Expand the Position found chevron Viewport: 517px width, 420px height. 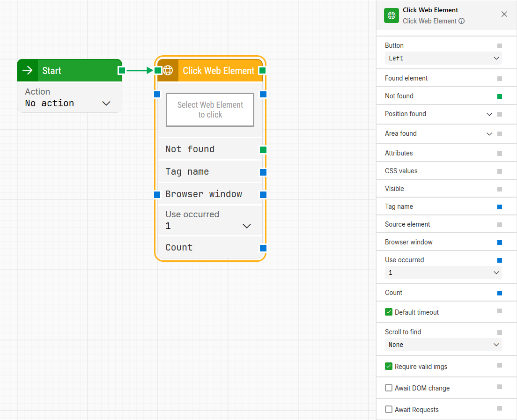[x=489, y=114]
